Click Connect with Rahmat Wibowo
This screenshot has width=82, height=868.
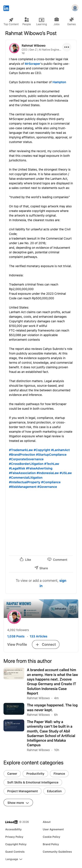pos(46,644)
